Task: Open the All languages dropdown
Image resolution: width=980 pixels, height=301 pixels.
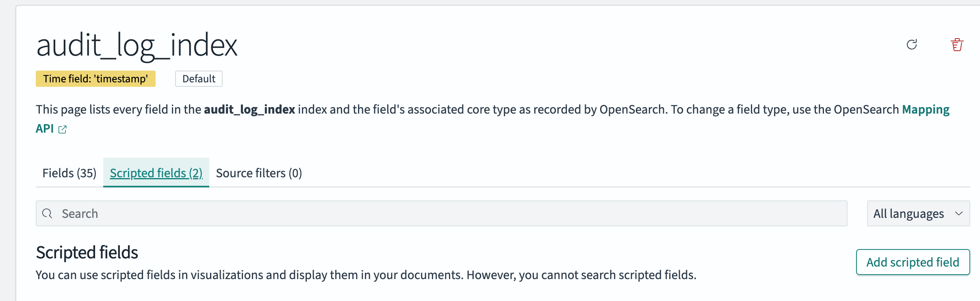Action: [x=909, y=213]
